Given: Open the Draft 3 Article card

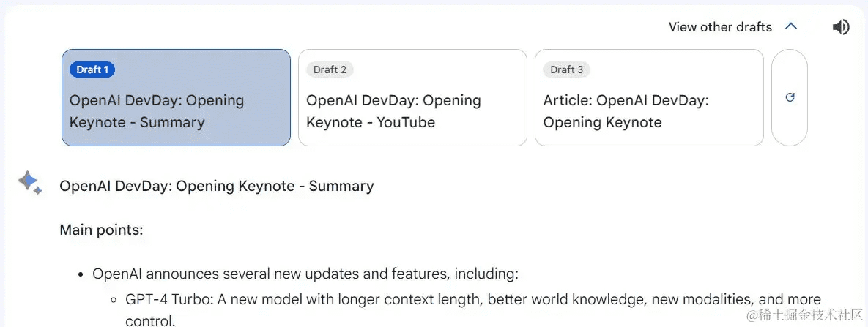Looking at the screenshot, I should [x=649, y=97].
